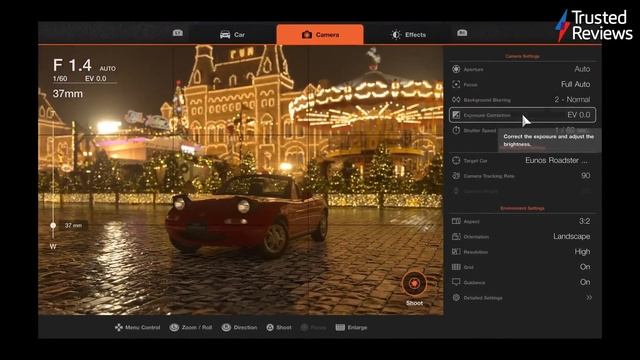Choose target car Eunos Roadster
The height and width of the screenshot is (360, 640).
pos(557,160)
